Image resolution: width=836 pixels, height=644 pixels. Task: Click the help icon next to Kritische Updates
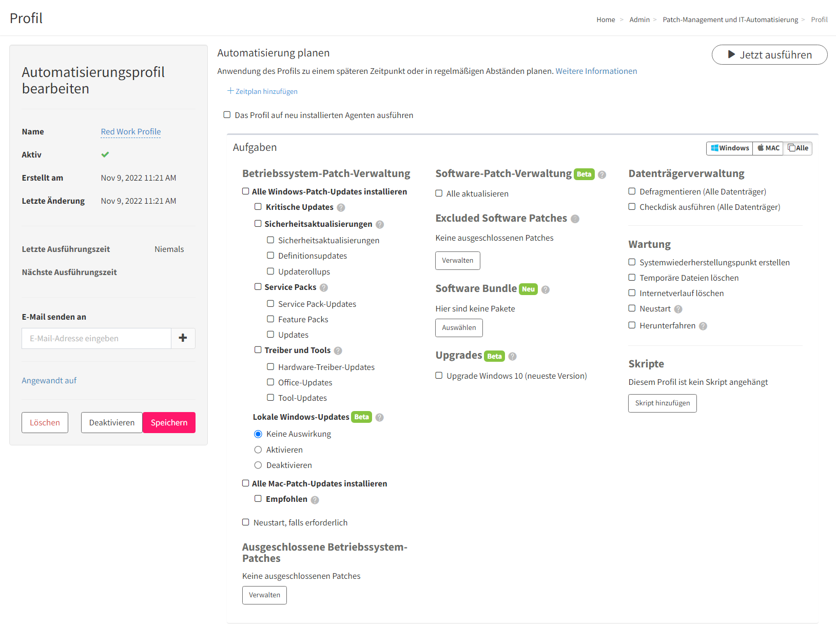[341, 208]
